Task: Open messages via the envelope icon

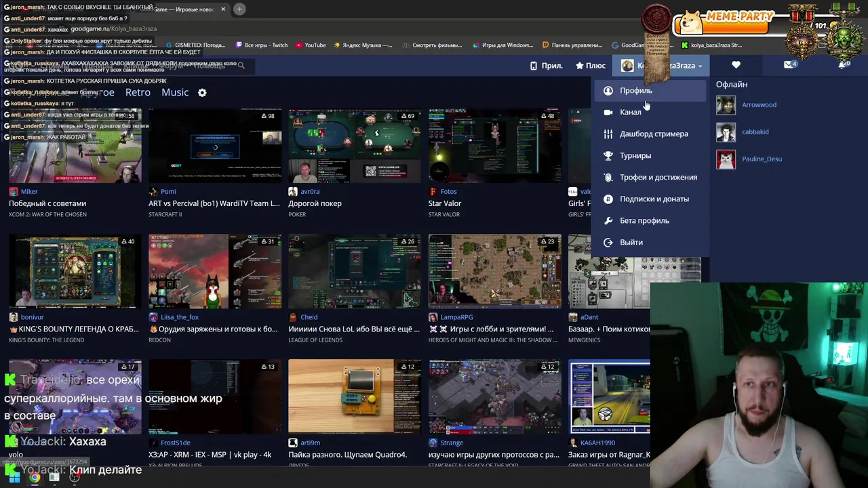Action: point(789,65)
